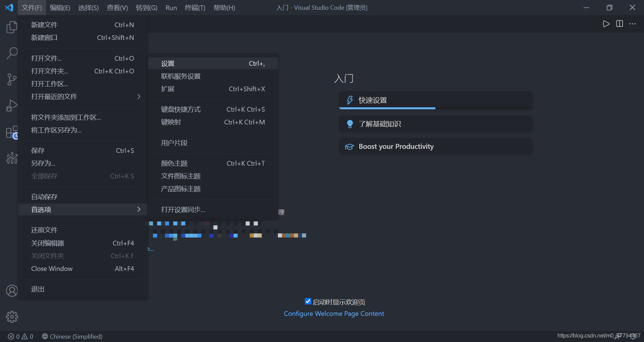This screenshot has height=342, width=644.
Task: Choose 将工作区另存为...
Action: coord(83,130)
